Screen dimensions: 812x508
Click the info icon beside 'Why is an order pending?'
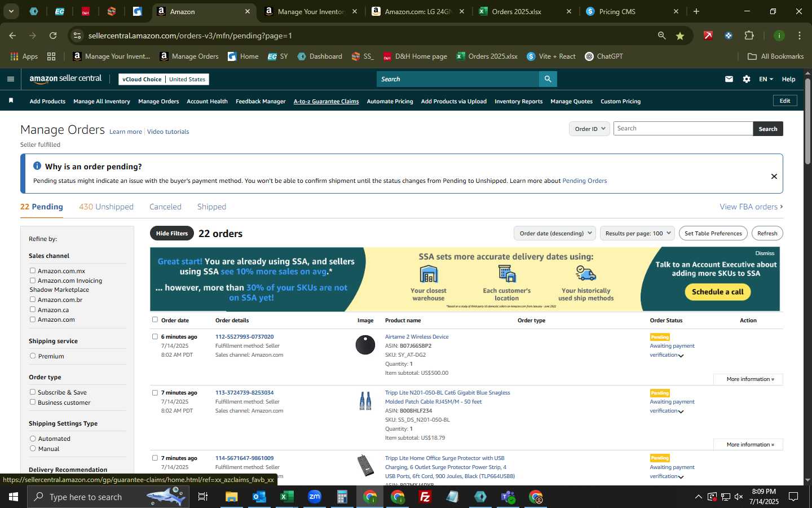pyautogui.click(x=37, y=166)
